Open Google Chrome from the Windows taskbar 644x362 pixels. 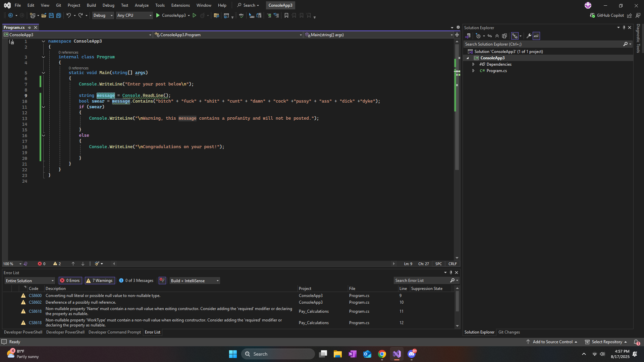(x=382, y=354)
